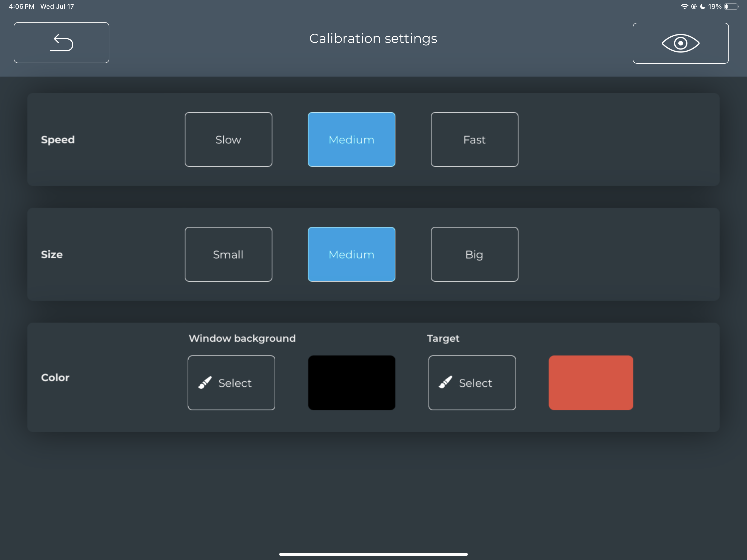Image resolution: width=747 pixels, height=560 pixels.
Task: Select Fast speed option
Action: coord(474,139)
